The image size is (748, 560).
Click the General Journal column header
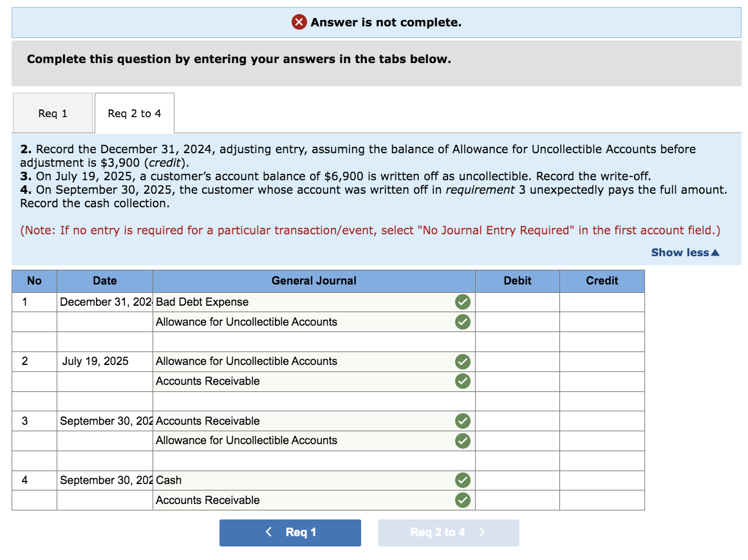click(314, 281)
